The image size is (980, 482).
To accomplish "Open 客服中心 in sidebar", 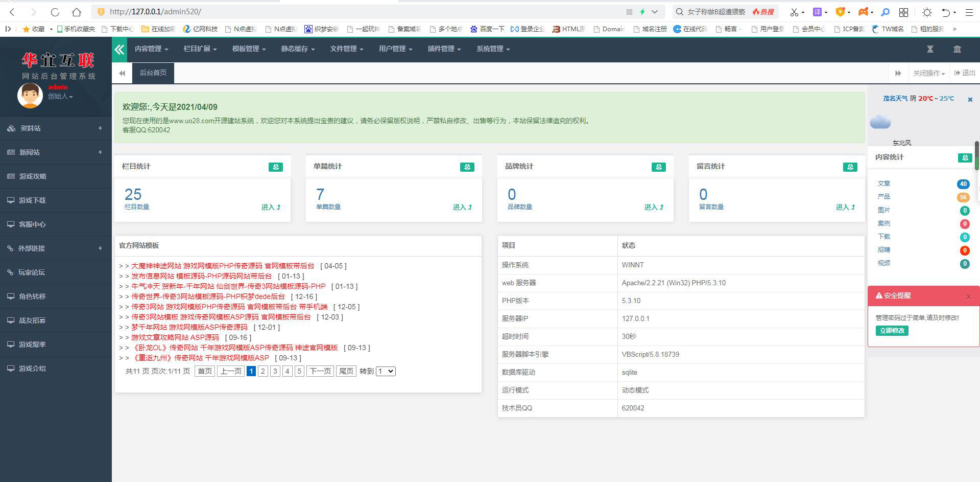I will [56, 224].
